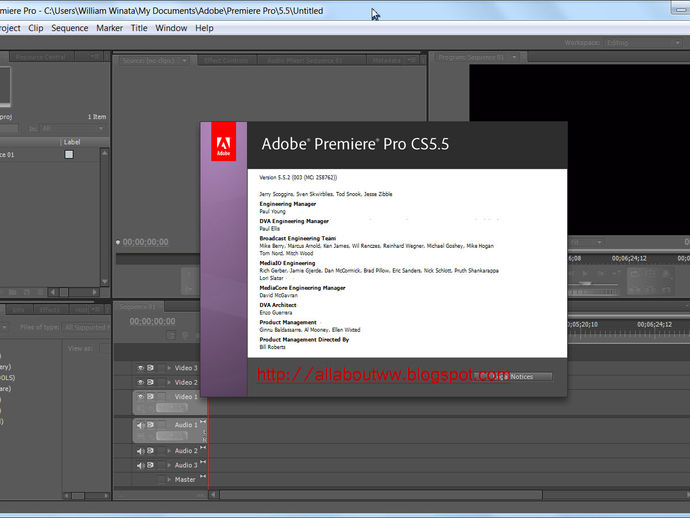
Task: Click timeline horizontal scroll left arrow
Action: coord(213,495)
